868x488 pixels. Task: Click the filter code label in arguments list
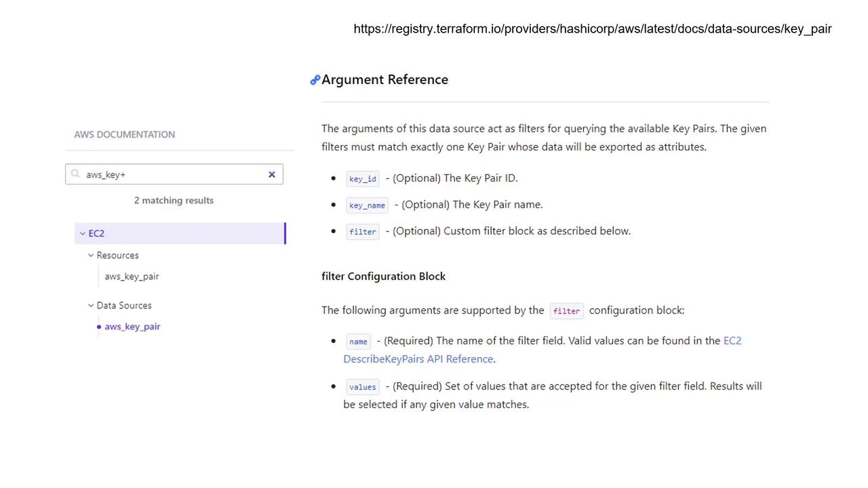coord(363,232)
